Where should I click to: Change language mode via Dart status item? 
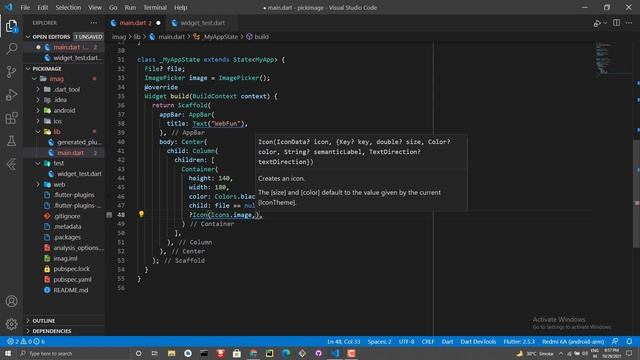[447, 341]
